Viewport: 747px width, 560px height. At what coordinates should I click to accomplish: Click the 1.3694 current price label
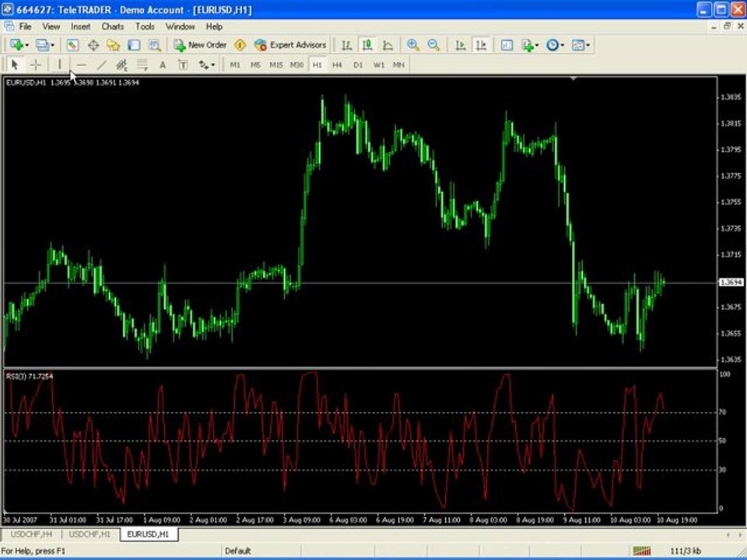pos(731,282)
